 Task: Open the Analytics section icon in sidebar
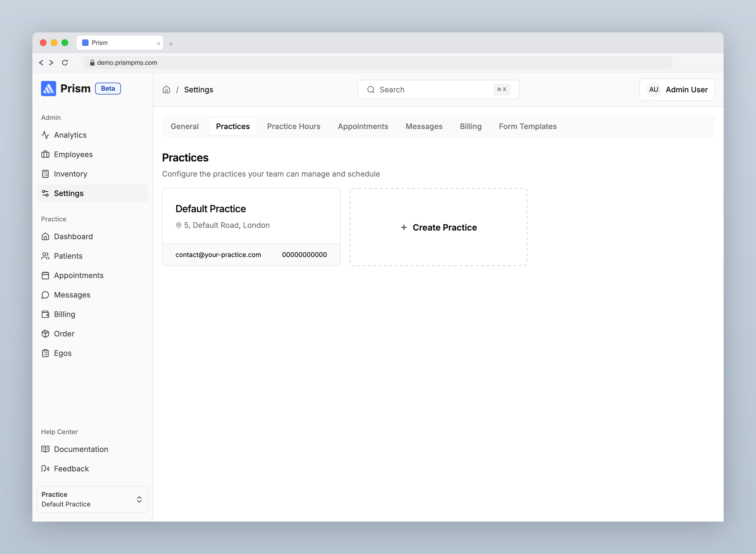(x=46, y=135)
